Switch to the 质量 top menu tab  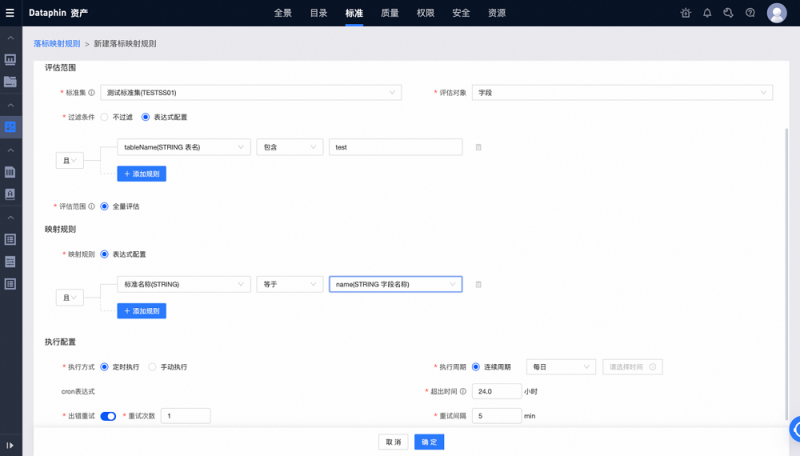pos(390,13)
